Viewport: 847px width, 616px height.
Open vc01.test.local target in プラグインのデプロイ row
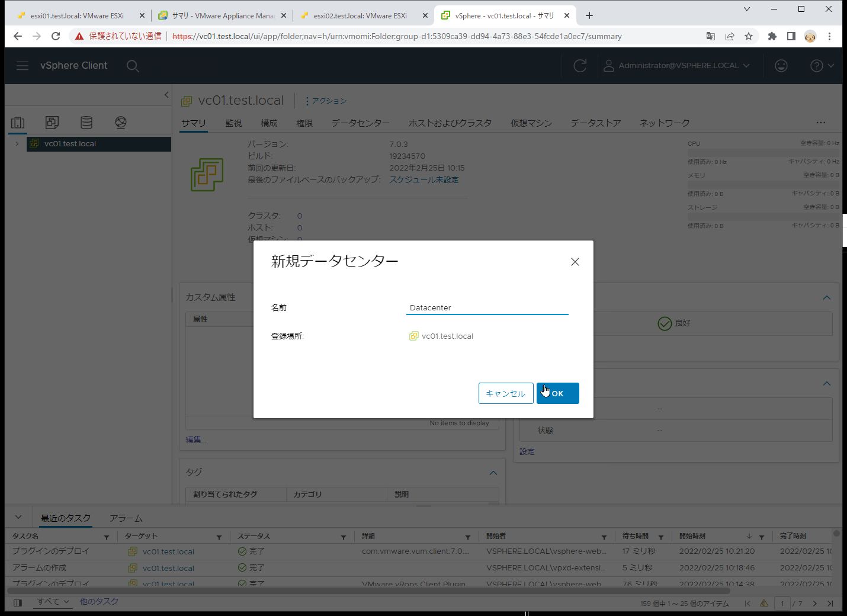[x=168, y=551]
